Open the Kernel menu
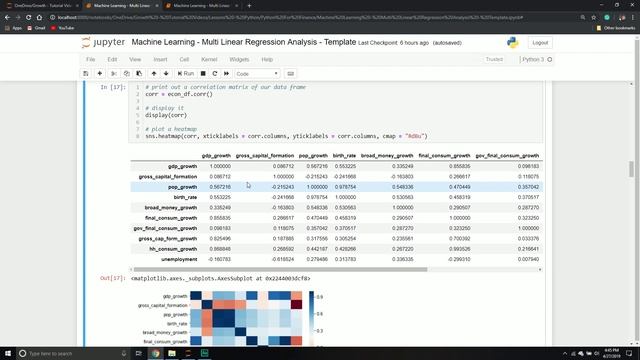The height and width of the screenshot is (360, 640). click(x=209, y=60)
